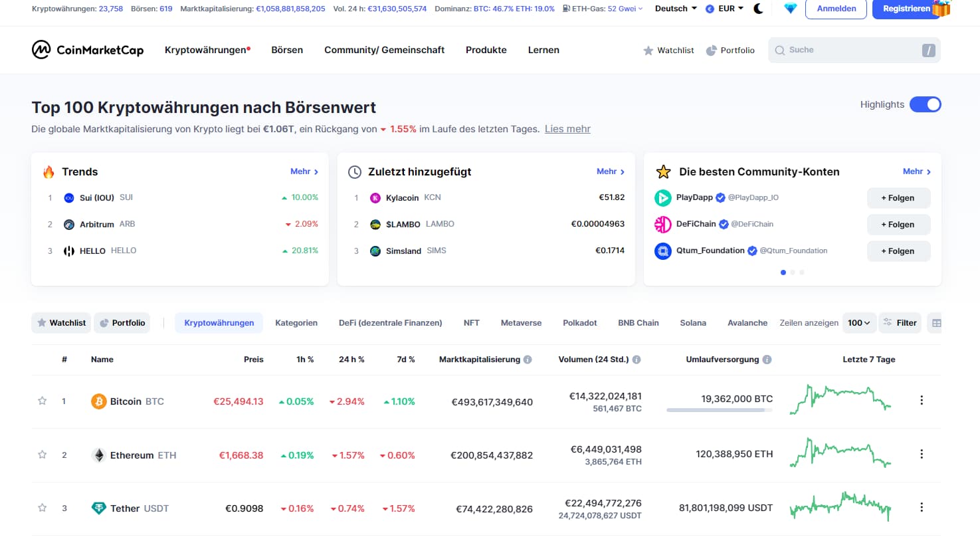
Task: Open the Deutsch language dropdown
Action: coord(676,9)
